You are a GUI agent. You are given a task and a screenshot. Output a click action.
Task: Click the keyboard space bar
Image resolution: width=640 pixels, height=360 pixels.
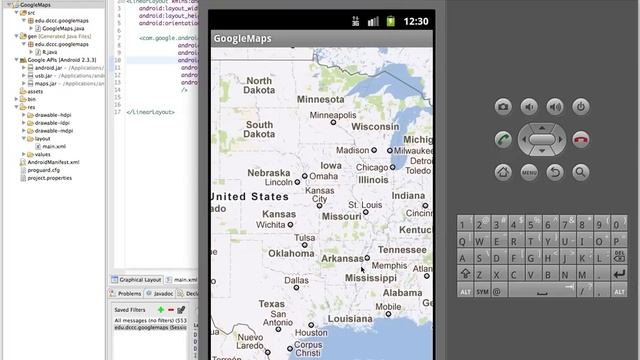tap(542, 291)
